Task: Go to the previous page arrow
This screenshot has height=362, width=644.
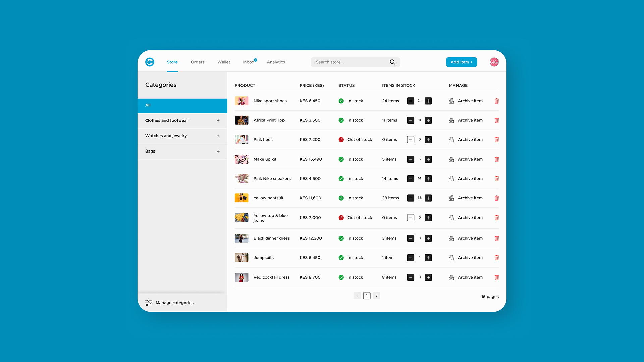Action: [x=357, y=296]
